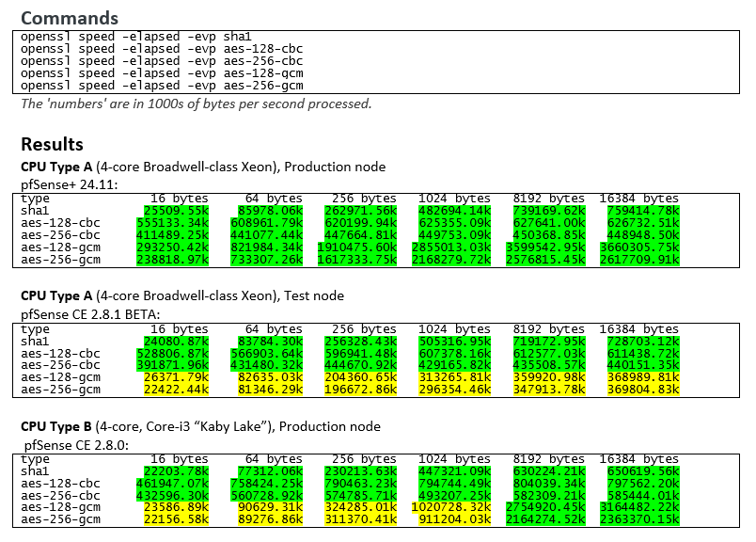Click value 24080.87k in the 2.8.1 BETA table
Image resolution: width=756 pixels, height=542 pixels.
(176, 342)
